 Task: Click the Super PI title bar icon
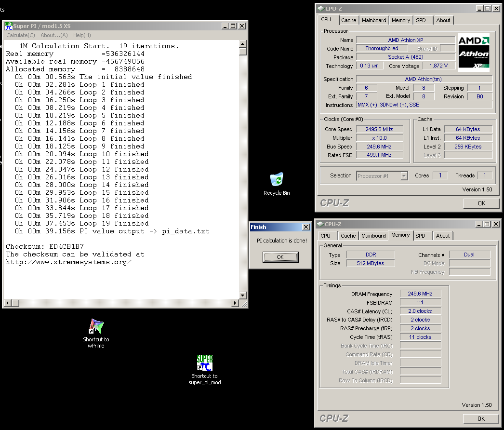pos(8,26)
